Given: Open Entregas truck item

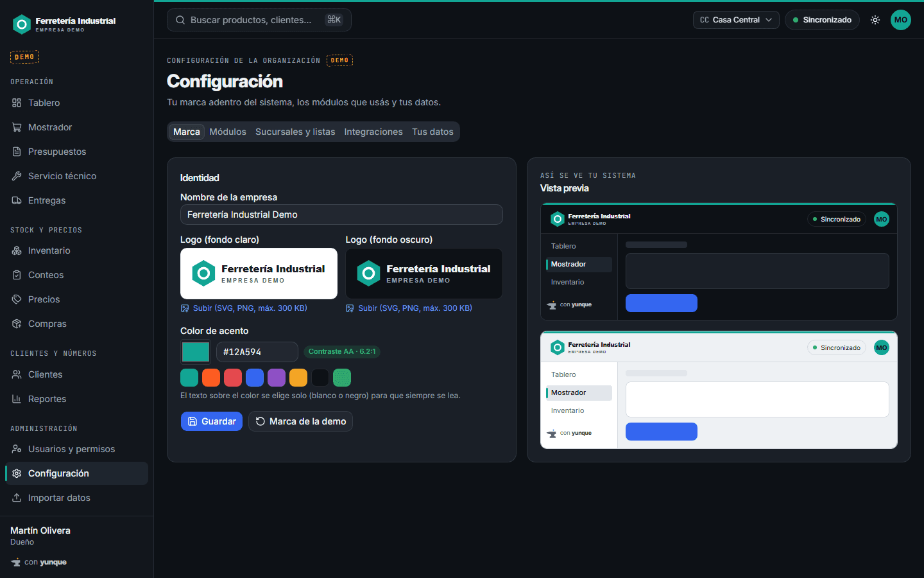Looking at the screenshot, I should point(76,200).
